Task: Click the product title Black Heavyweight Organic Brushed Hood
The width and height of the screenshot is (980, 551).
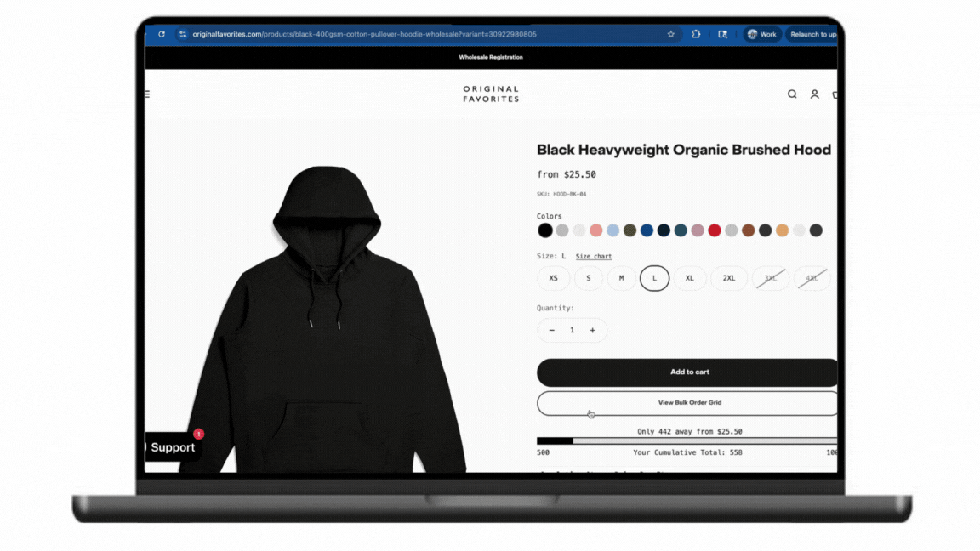Action: point(684,150)
